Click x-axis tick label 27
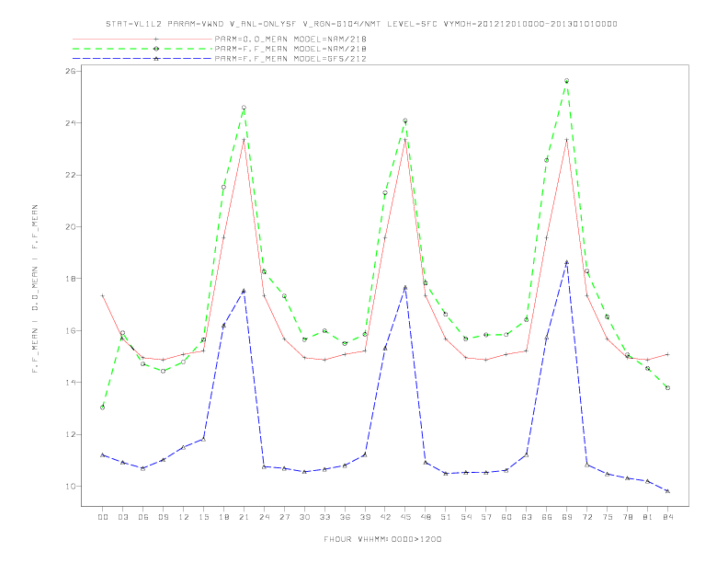The width and height of the screenshot is (728, 563). point(284,517)
